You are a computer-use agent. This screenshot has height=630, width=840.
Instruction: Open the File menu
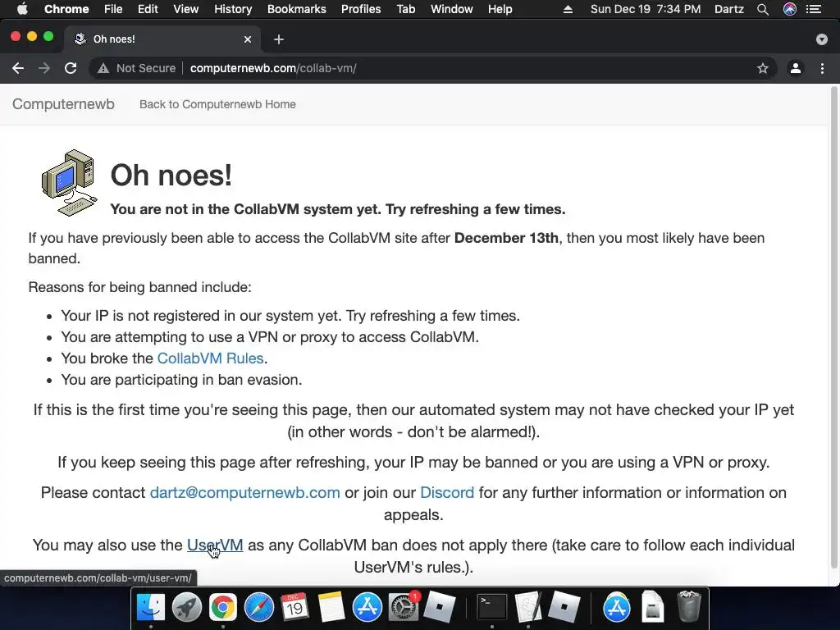pyautogui.click(x=113, y=9)
